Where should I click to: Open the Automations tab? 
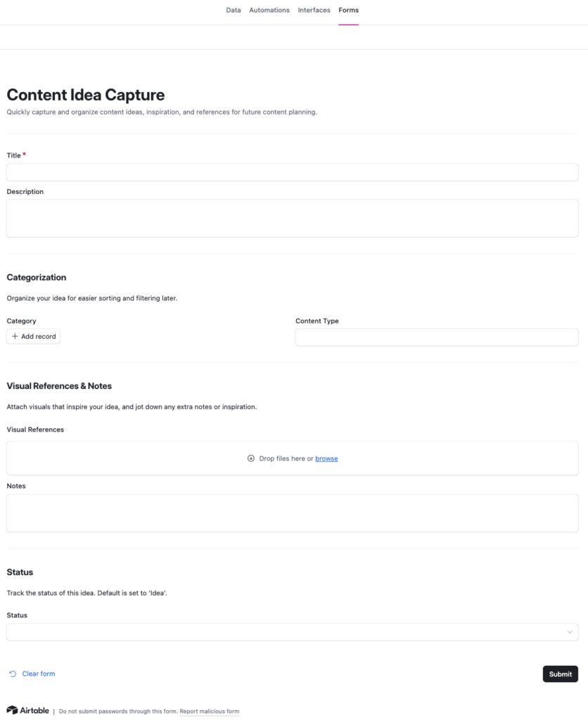coord(269,11)
